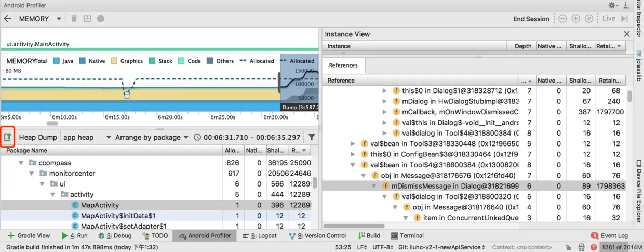Click the jump to live arrow icon

[624, 19]
